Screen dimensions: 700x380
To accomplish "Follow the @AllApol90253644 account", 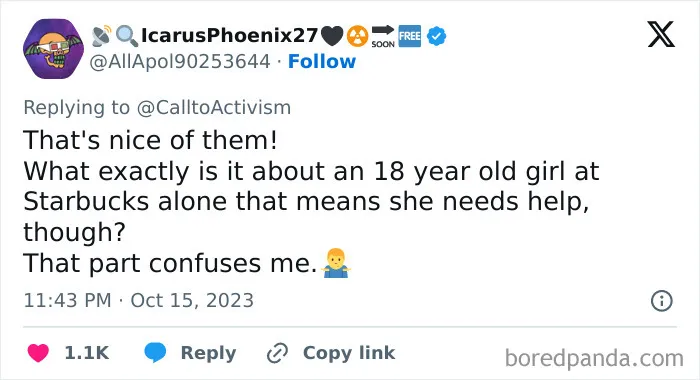I will click(322, 62).
